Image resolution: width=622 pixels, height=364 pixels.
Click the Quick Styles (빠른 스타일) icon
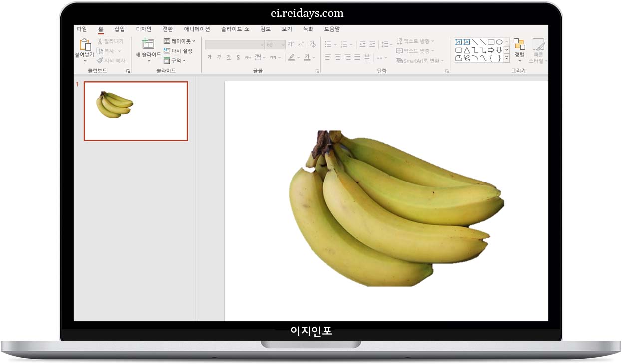(539, 48)
